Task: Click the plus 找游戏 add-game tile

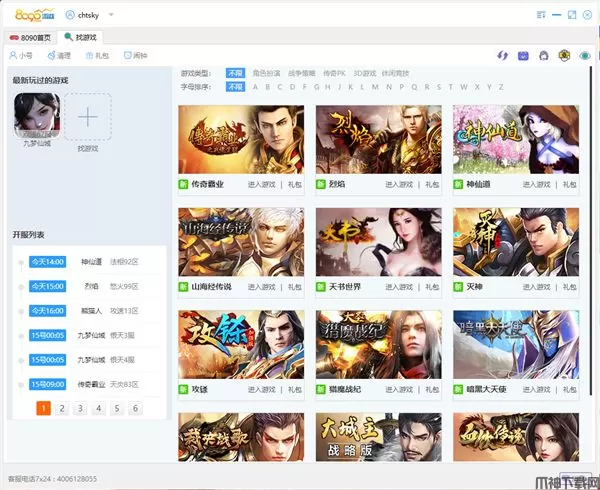Action: click(x=88, y=117)
